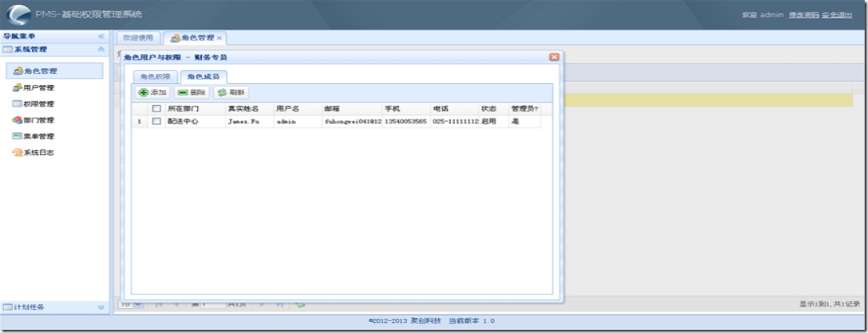This screenshot has width=868, height=333.
Task: Expand the 计划任务 accordion section
Action: (x=101, y=307)
